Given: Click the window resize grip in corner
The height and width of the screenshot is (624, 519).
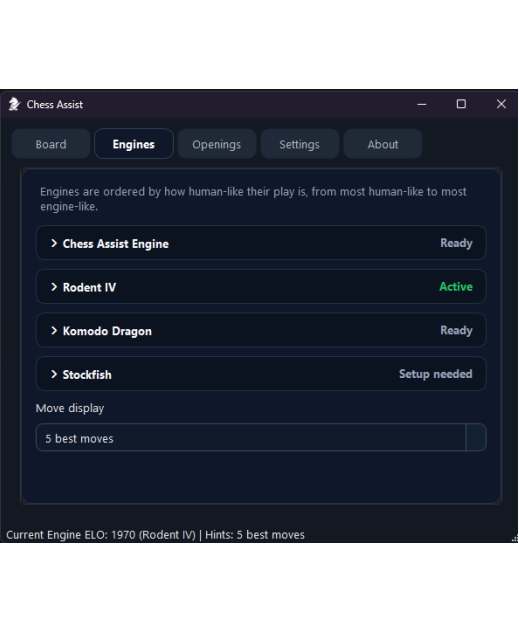Looking at the screenshot, I should coord(514,538).
